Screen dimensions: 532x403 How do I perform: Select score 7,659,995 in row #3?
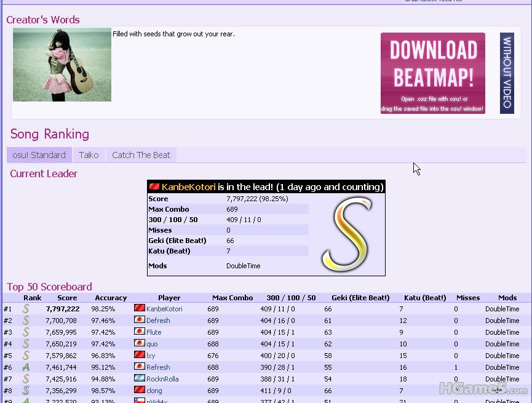61,332
